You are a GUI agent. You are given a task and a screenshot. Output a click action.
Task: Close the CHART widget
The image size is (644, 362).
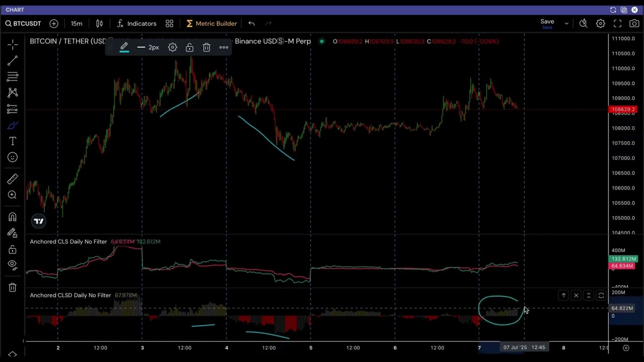pyautogui.click(x=635, y=10)
